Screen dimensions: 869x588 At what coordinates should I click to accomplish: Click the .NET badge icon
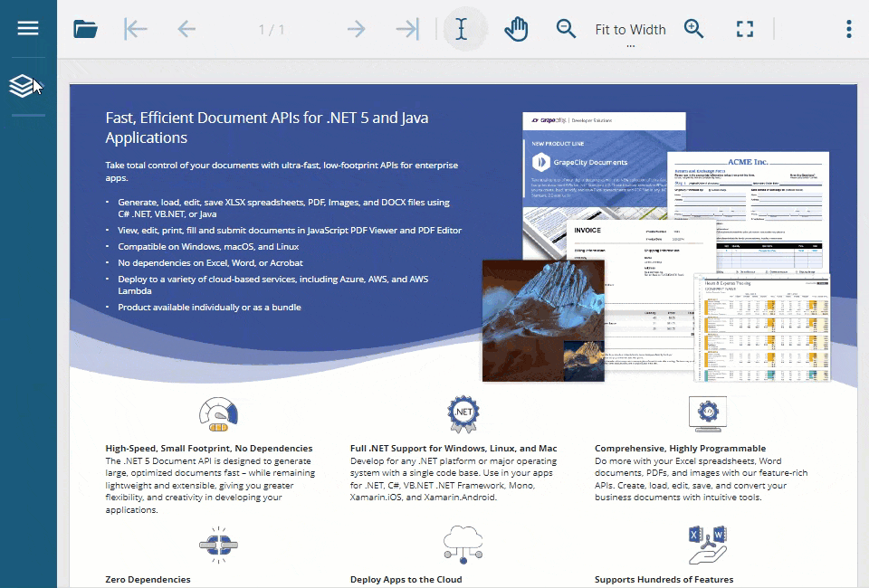[x=463, y=413]
